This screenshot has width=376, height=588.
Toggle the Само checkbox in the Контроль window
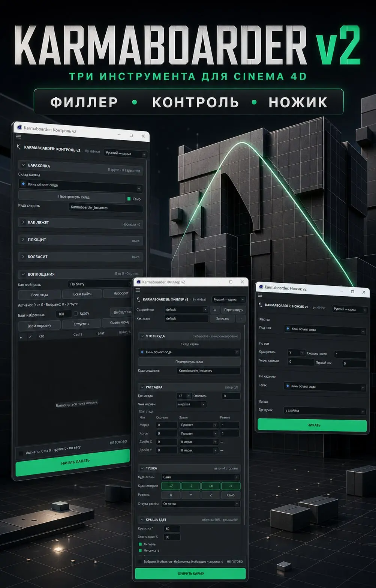[129, 199]
